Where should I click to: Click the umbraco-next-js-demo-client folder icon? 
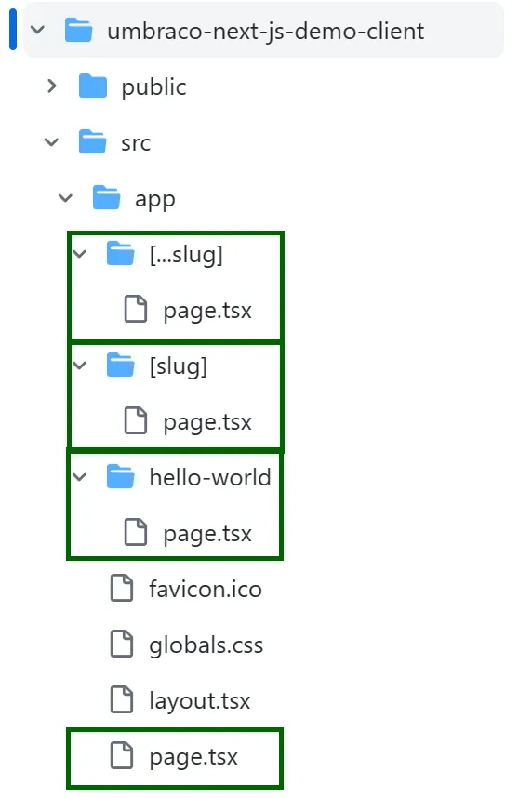pyautogui.click(x=78, y=30)
